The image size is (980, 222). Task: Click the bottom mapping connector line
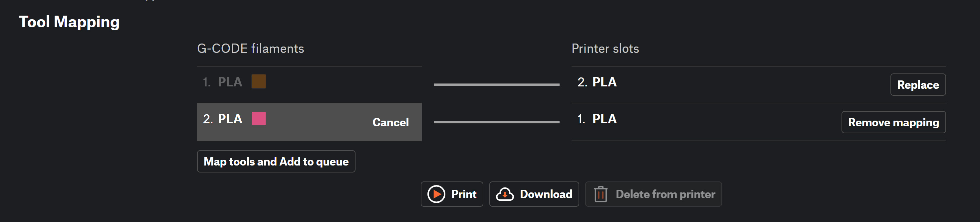tap(496, 122)
